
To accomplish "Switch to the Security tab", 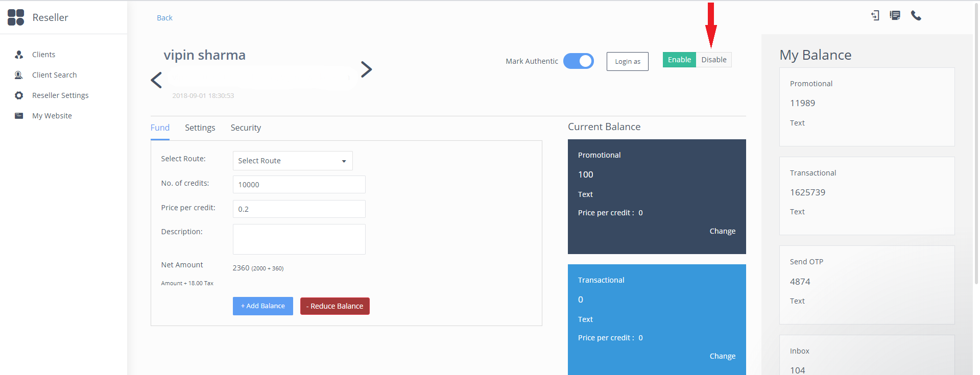I will pos(246,128).
